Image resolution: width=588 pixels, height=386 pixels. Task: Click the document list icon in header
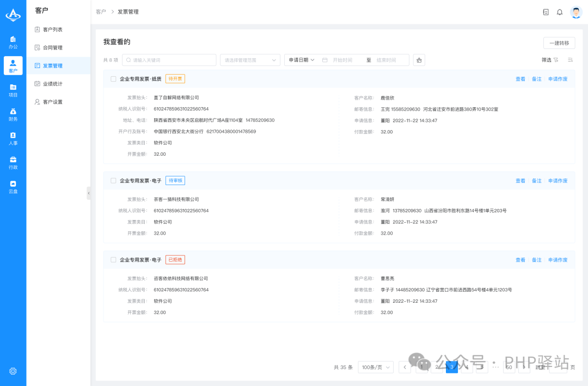coord(546,12)
